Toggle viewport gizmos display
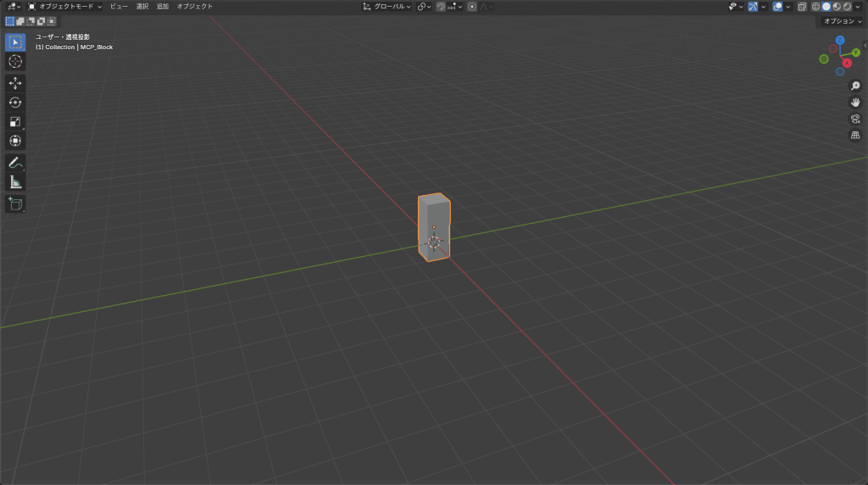This screenshot has height=485, width=868. (x=753, y=7)
